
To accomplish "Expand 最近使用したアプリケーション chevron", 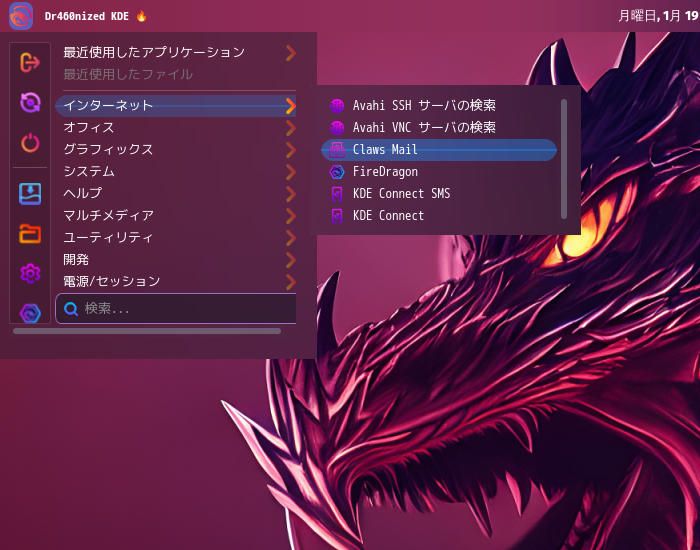I will pyautogui.click(x=291, y=53).
